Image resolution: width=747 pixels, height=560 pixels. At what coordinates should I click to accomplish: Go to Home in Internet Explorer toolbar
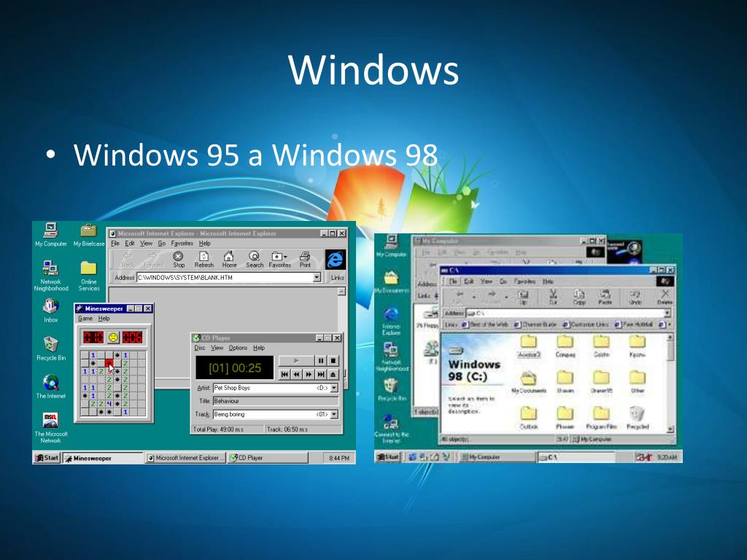click(229, 260)
